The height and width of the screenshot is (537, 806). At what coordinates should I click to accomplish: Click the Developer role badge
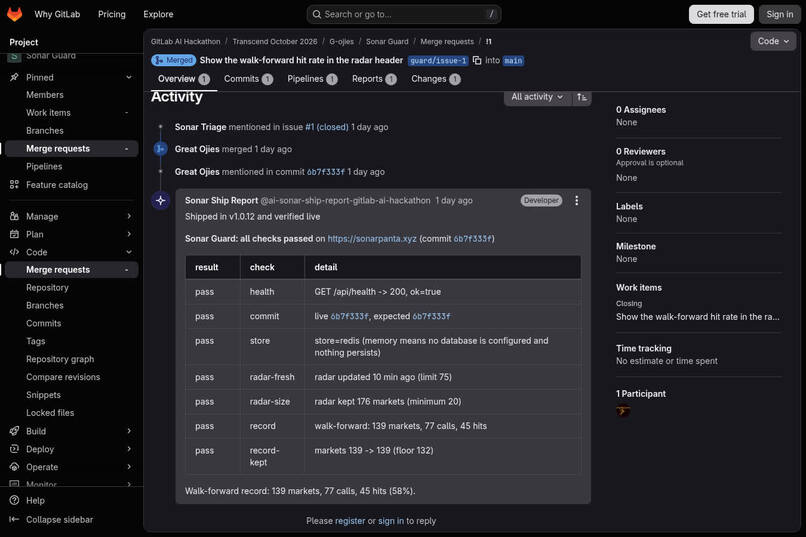pos(541,200)
